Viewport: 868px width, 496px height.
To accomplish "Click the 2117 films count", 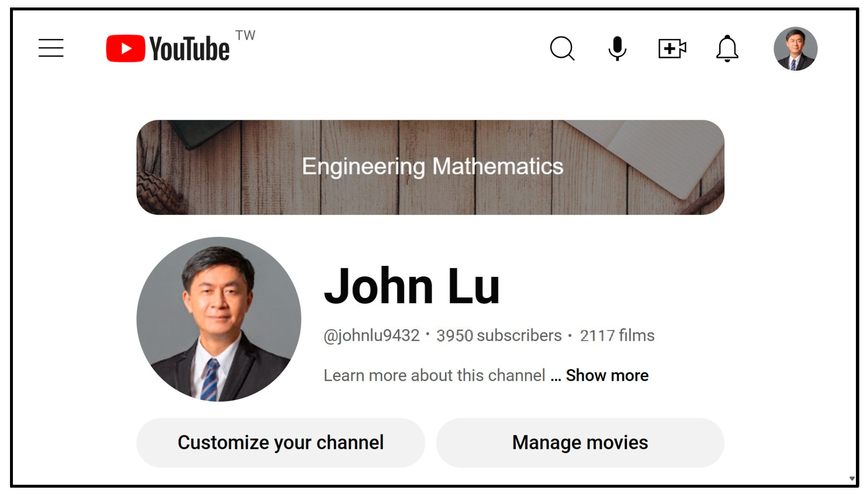I will 617,335.
